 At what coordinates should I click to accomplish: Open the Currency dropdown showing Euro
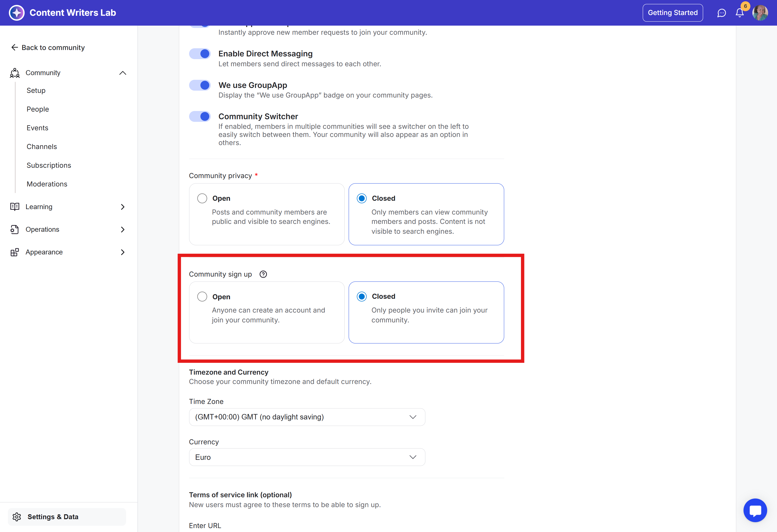[x=307, y=457]
